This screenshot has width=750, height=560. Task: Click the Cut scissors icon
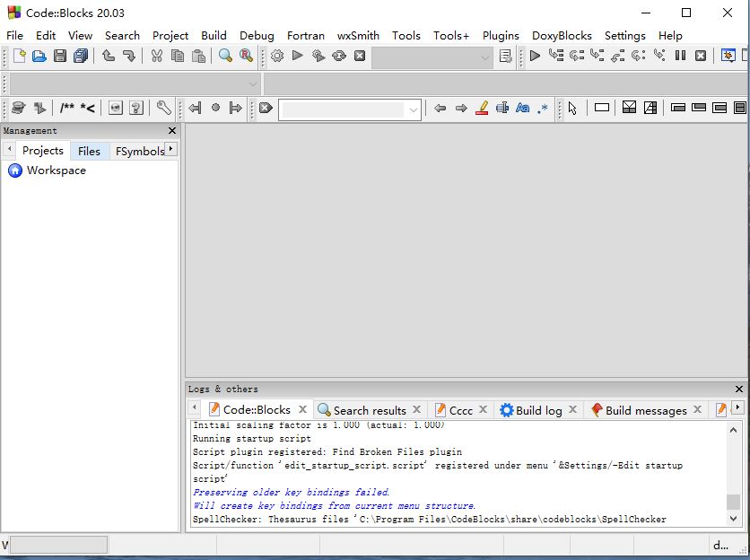pyautogui.click(x=156, y=56)
